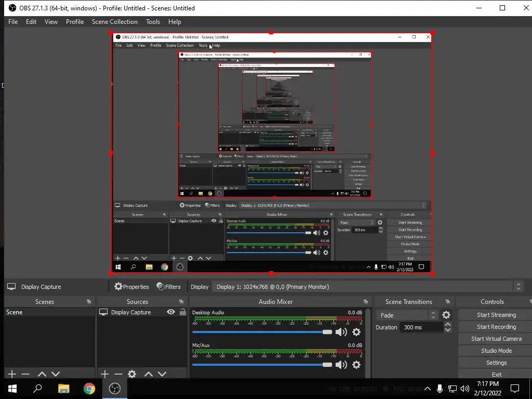Remove selected source with minus icon
This screenshot has height=399, width=532.
click(118, 374)
